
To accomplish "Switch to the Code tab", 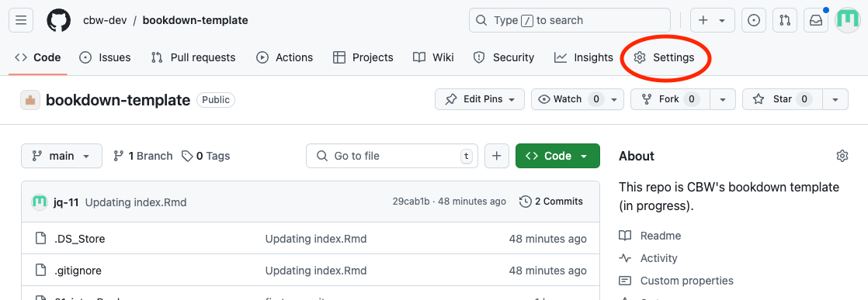I will point(37,57).
